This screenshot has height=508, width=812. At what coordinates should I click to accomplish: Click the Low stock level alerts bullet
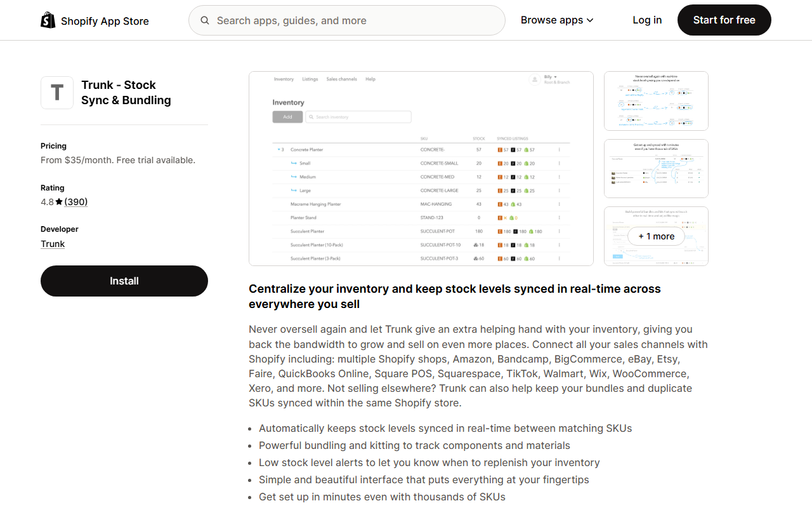click(x=429, y=462)
